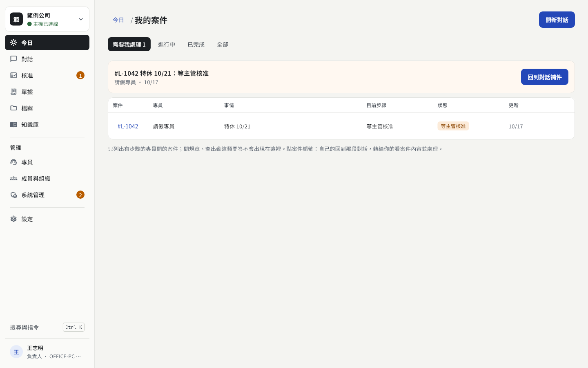The width and height of the screenshot is (588, 368).
Task: Open the 對話 sidebar item
Action: click(47, 59)
